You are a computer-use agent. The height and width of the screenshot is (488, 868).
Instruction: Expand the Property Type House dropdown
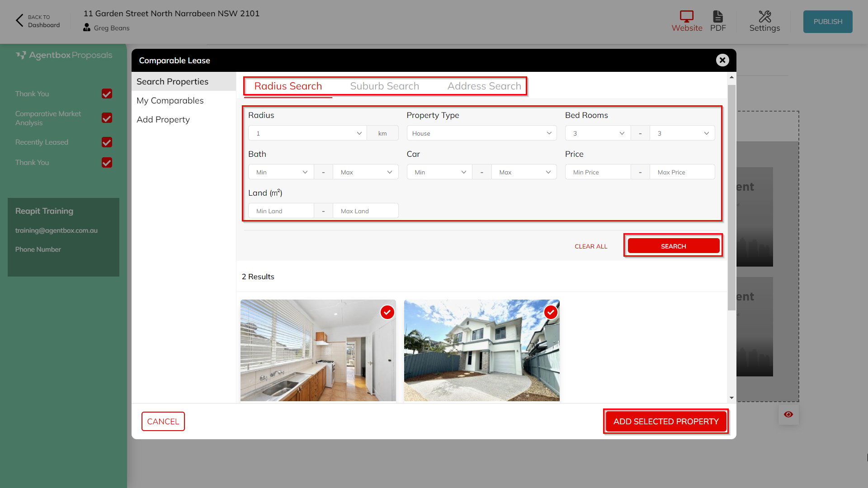[x=481, y=133]
